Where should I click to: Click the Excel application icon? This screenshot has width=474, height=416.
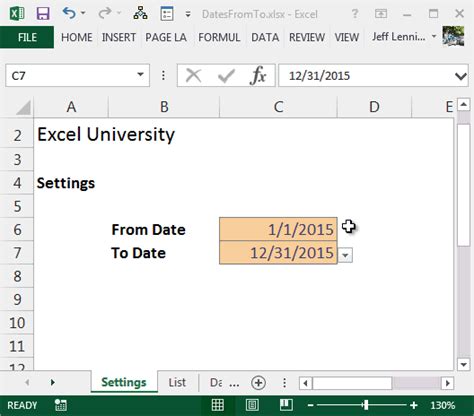(17, 14)
